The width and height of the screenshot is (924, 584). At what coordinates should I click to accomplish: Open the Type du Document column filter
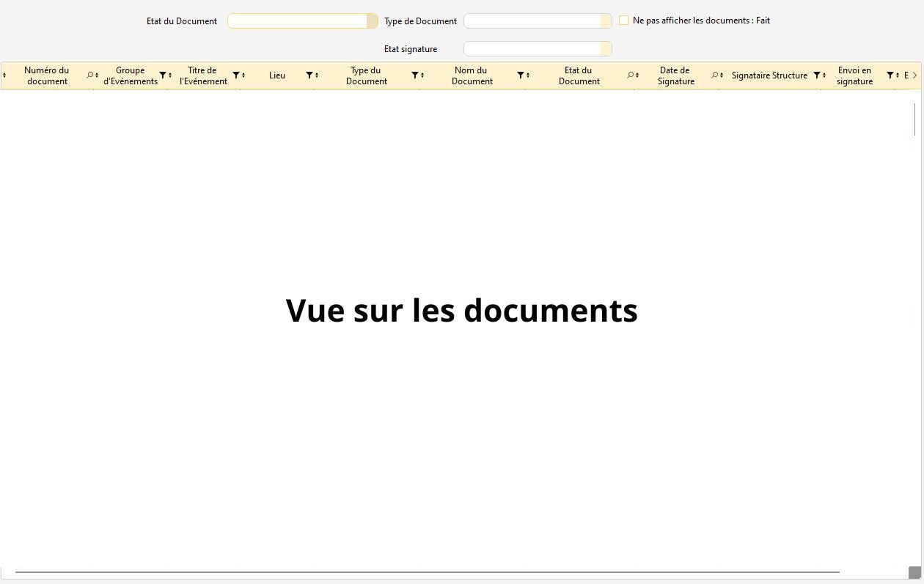(x=415, y=75)
